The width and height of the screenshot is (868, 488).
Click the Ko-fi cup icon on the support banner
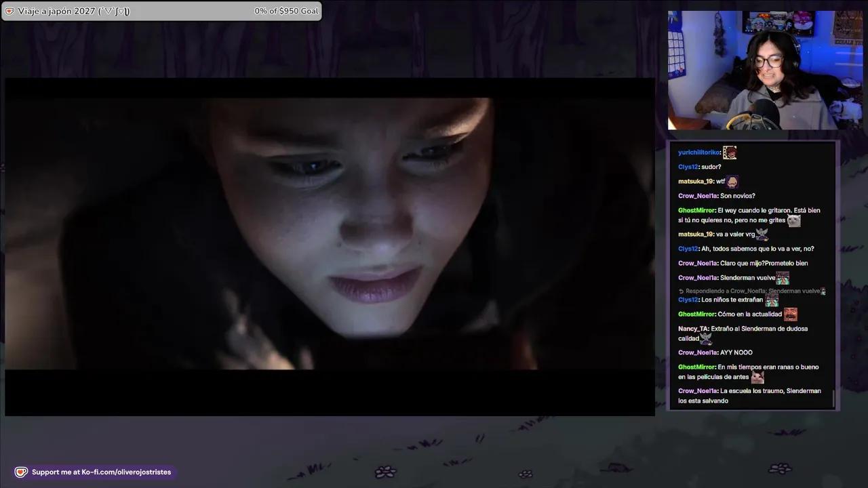click(21, 472)
